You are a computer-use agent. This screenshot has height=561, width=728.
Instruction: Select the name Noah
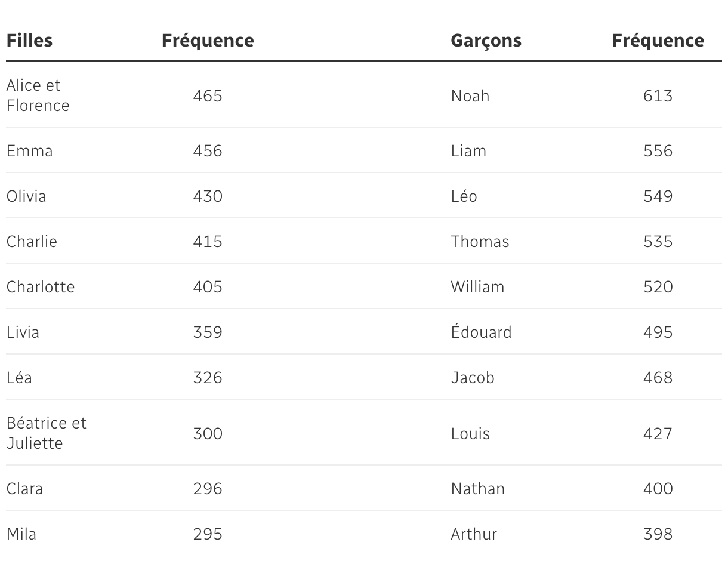pyautogui.click(x=470, y=96)
